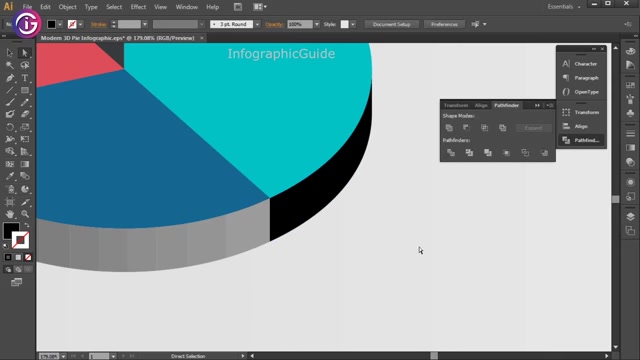Click the Divide pathfinder icon
Screen dimensions: 640x360
coord(451,153)
